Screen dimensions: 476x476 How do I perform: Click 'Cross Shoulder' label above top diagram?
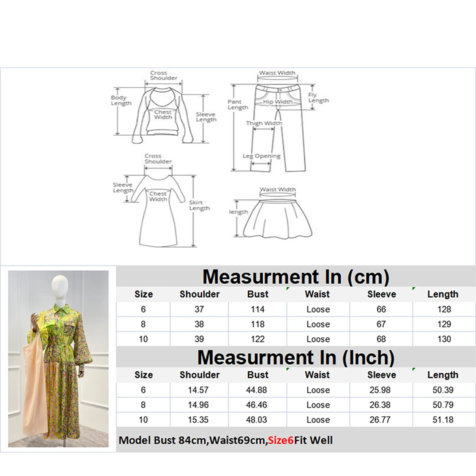164,75
